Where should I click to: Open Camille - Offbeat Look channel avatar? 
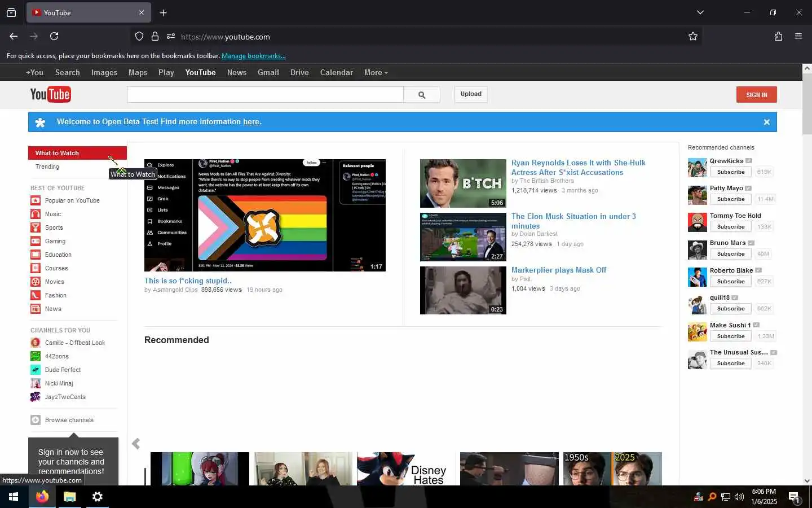click(x=35, y=343)
